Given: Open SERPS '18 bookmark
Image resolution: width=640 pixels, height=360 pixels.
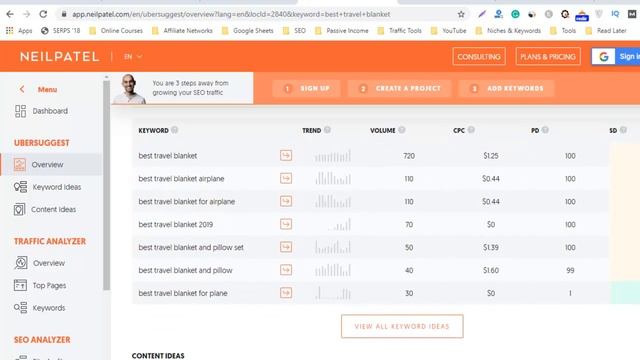Looking at the screenshot, I should [x=61, y=31].
